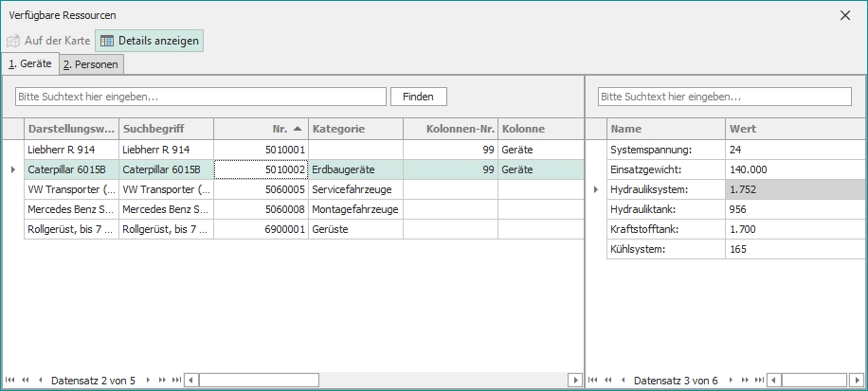Go to first record in devices navigator
The width and height of the screenshot is (868, 391).
click(10, 380)
